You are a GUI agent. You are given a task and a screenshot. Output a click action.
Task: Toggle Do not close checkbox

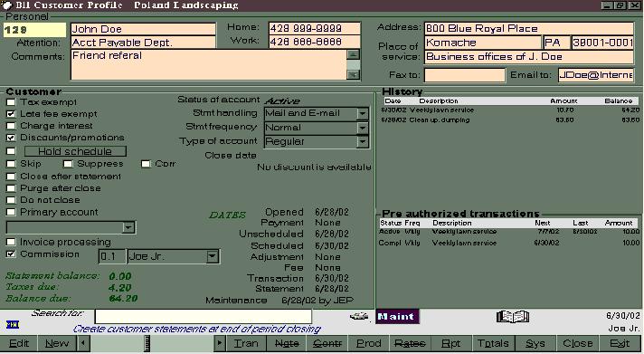click(x=11, y=200)
